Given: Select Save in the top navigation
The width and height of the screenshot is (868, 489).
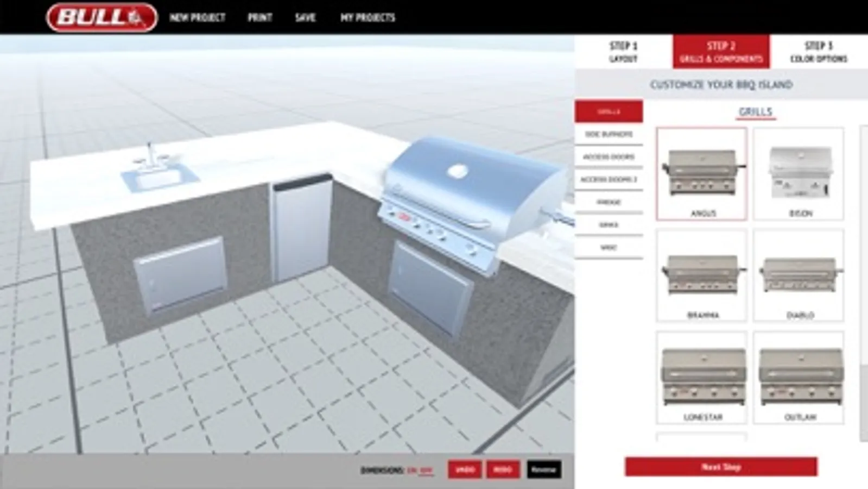Looking at the screenshot, I should (305, 17).
